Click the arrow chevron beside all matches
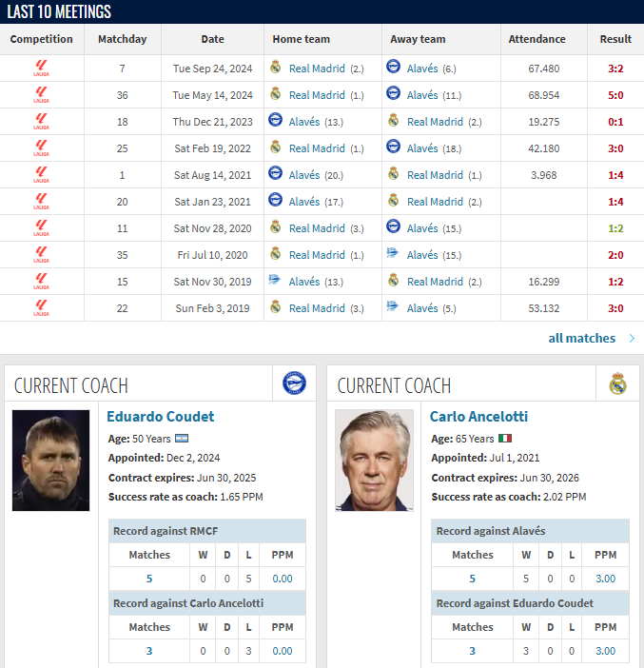This screenshot has width=644, height=668. tap(632, 338)
